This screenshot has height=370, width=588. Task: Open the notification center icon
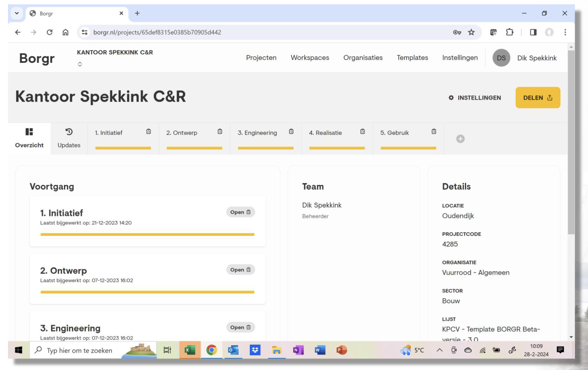pos(560,350)
